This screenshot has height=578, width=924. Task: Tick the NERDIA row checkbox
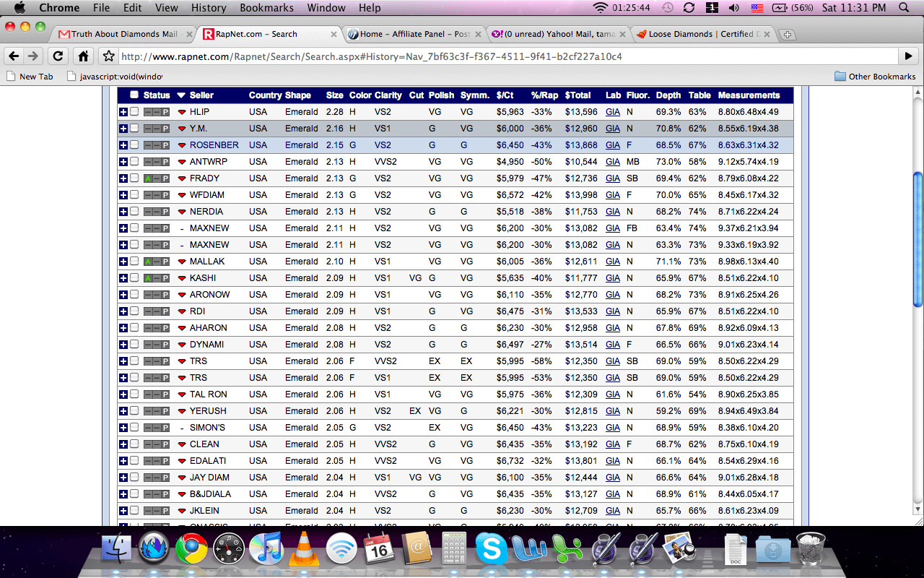pos(134,212)
